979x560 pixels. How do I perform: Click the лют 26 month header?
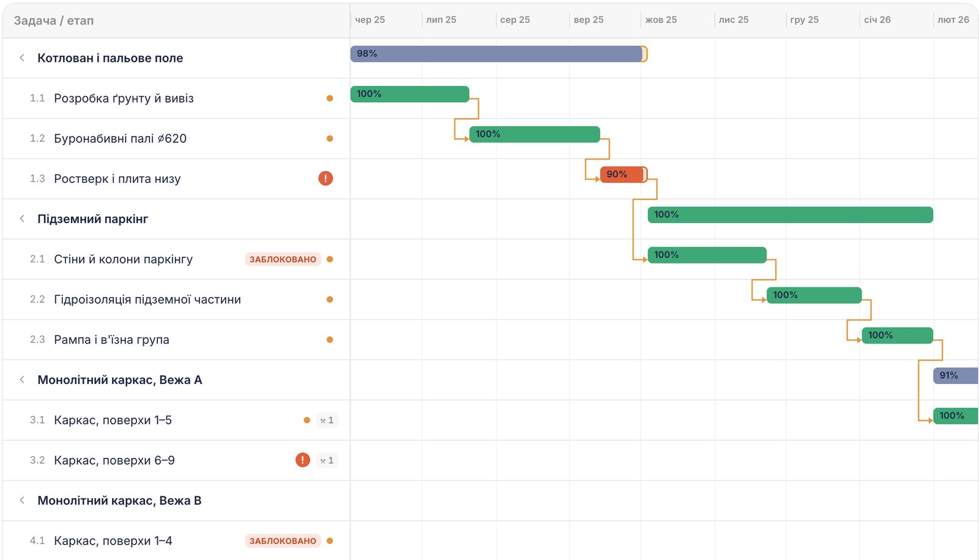[x=953, y=20]
